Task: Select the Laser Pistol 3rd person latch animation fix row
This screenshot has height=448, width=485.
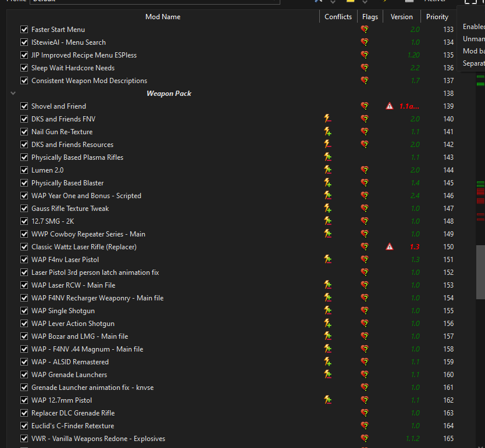Action: pos(231,273)
